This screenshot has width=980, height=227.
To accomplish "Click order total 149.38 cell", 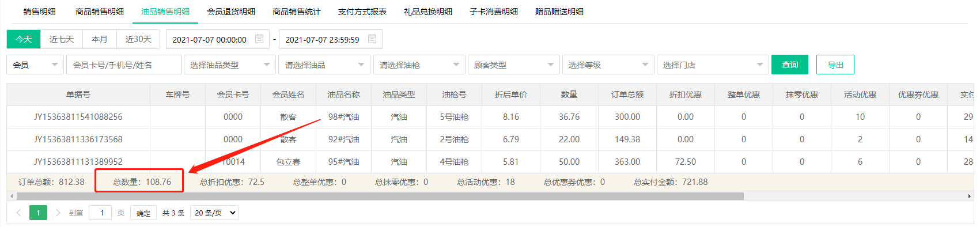I will point(627,139).
